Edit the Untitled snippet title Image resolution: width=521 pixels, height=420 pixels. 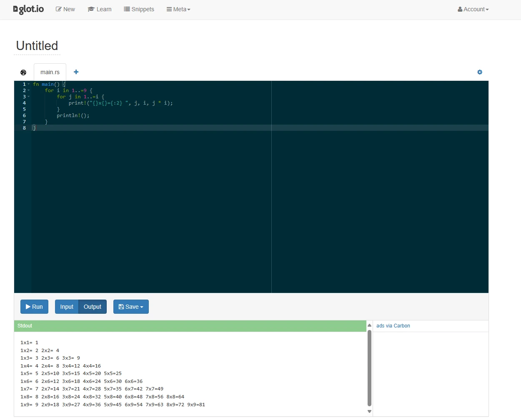(37, 46)
